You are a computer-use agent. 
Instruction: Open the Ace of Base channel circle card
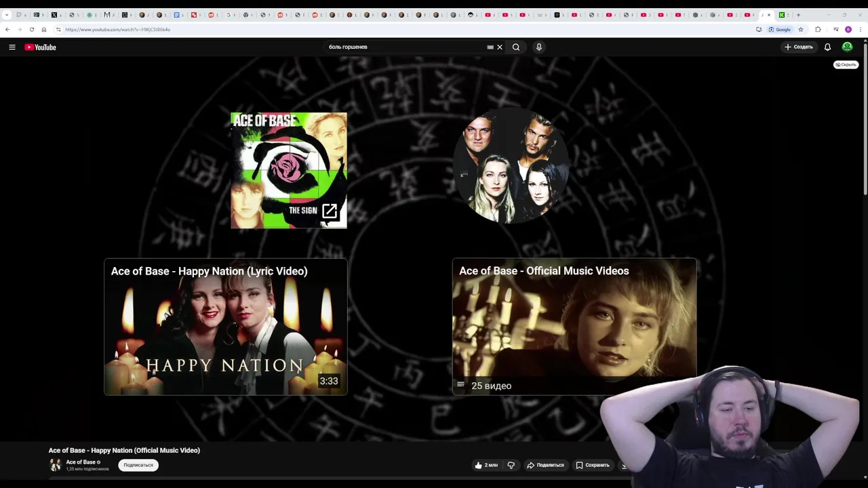(x=511, y=165)
